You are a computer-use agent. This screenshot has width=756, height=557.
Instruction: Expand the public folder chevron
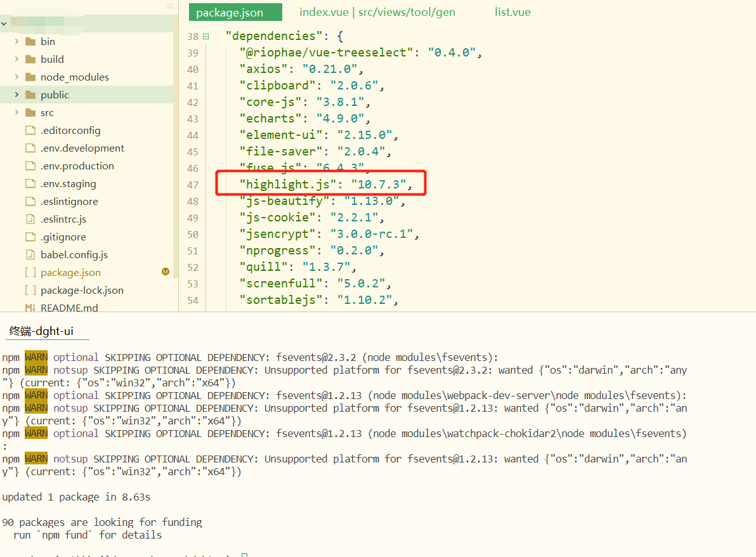point(17,95)
